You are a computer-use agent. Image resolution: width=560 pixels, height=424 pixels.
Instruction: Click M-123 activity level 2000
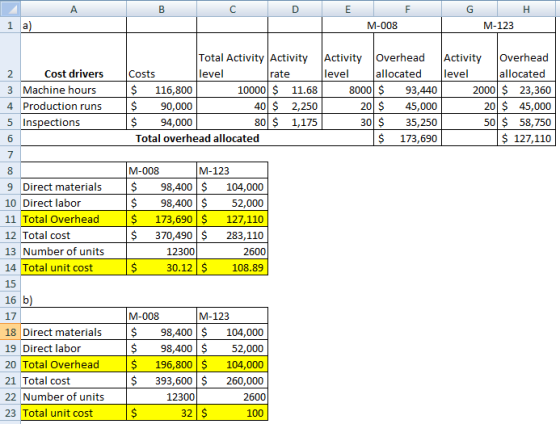click(x=469, y=90)
